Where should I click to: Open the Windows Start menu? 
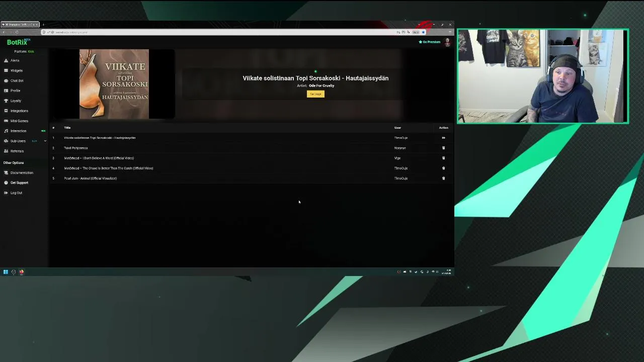[6, 272]
